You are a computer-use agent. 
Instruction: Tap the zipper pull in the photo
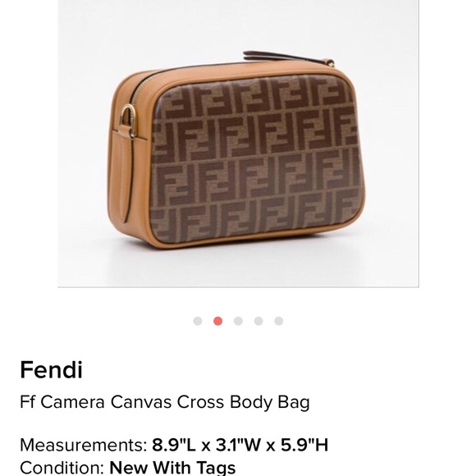[288, 58]
